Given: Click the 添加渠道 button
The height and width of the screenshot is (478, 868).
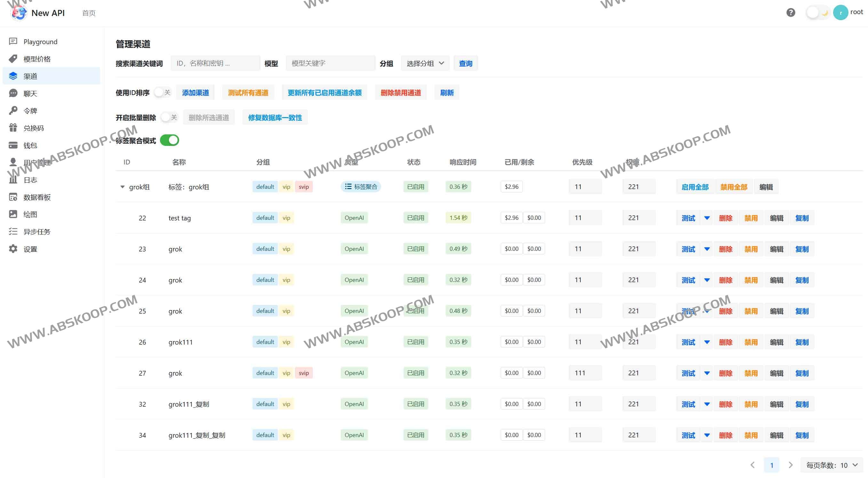Looking at the screenshot, I should point(195,93).
